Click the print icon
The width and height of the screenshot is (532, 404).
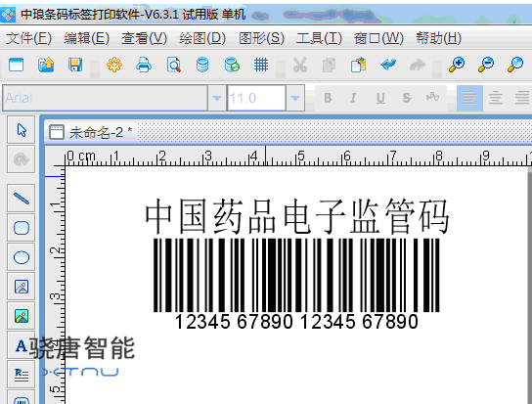[144, 65]
